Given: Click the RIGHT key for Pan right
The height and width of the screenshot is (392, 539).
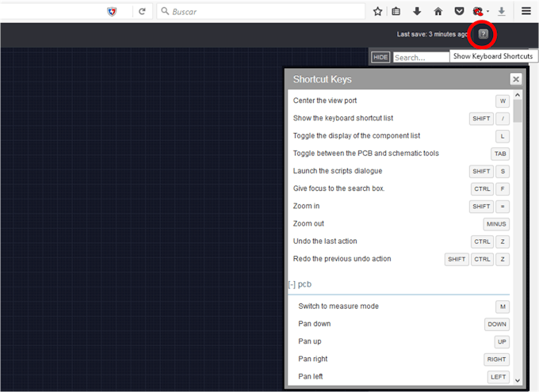Looking at the screenshot, I should click(x=496, y=360).
